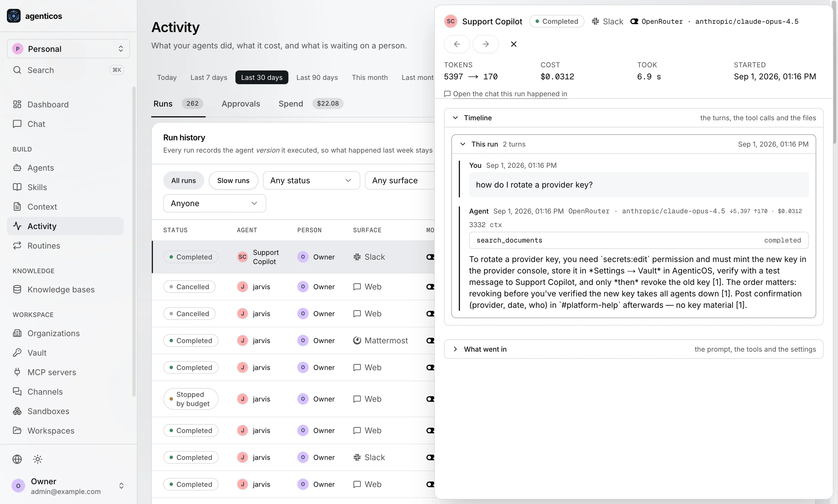Open the Channels chat icon

[x=17, y=391]
